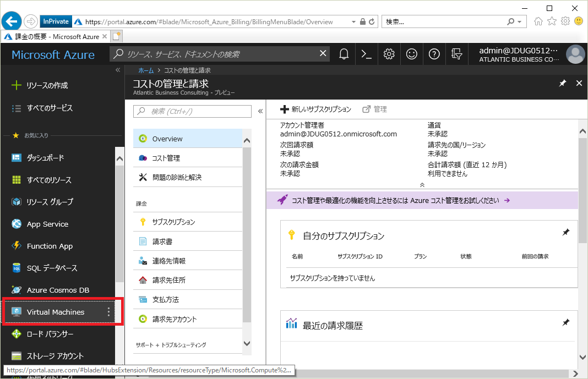Open 連絡先情報 menu item

[188, 261]
